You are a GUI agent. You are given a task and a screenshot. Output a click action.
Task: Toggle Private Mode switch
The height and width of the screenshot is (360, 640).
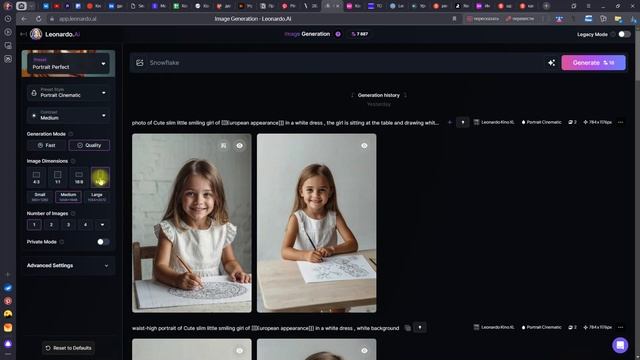pyautogui.click(x=103, y=242)
